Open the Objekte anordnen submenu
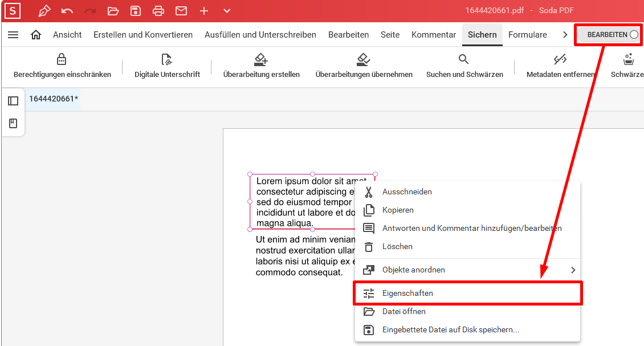This screenshot has width=644, height=346. pos(467,270)
